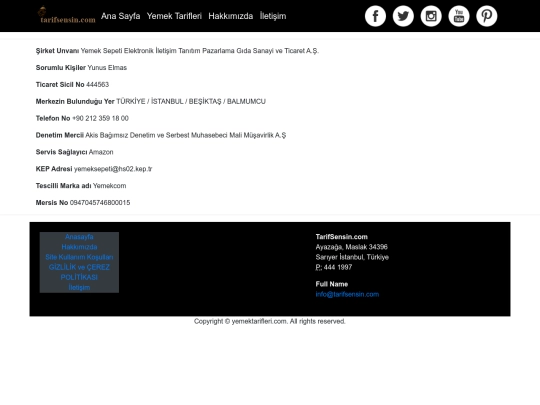Open İletişim in top navigation
The width and height of the screenshot is (540, 405).
273,16
